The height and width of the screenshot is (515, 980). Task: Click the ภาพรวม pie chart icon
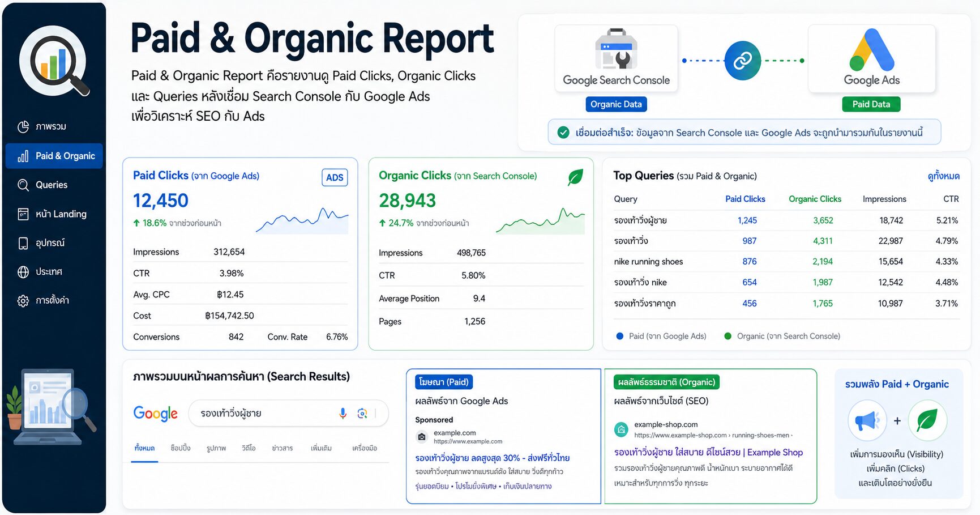23,126
